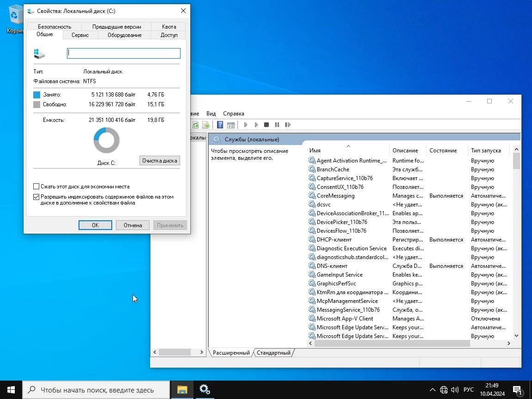Click right arrow of the tree pane scrollbar
This screenshot has width=532, height=399.
coord(201,352)
